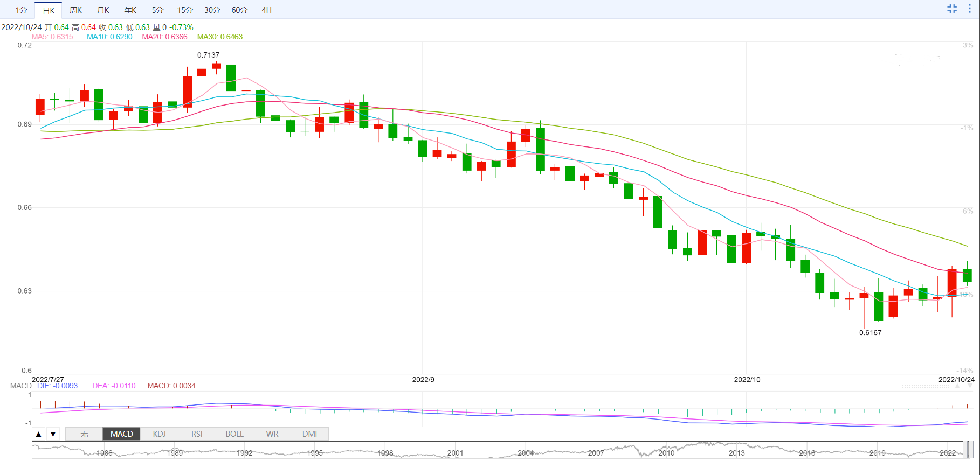Click the 2022/7/27 start date label

(x=48, y=379)
